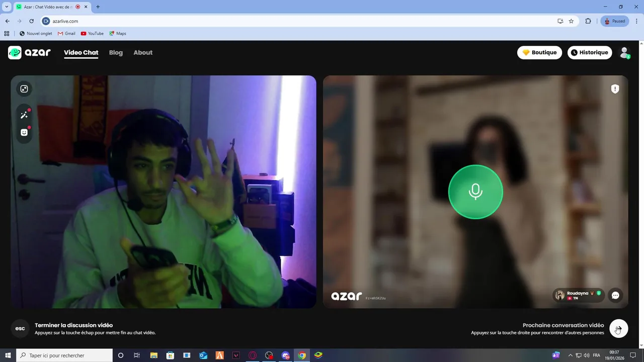Click the camera site info icon

46,21
